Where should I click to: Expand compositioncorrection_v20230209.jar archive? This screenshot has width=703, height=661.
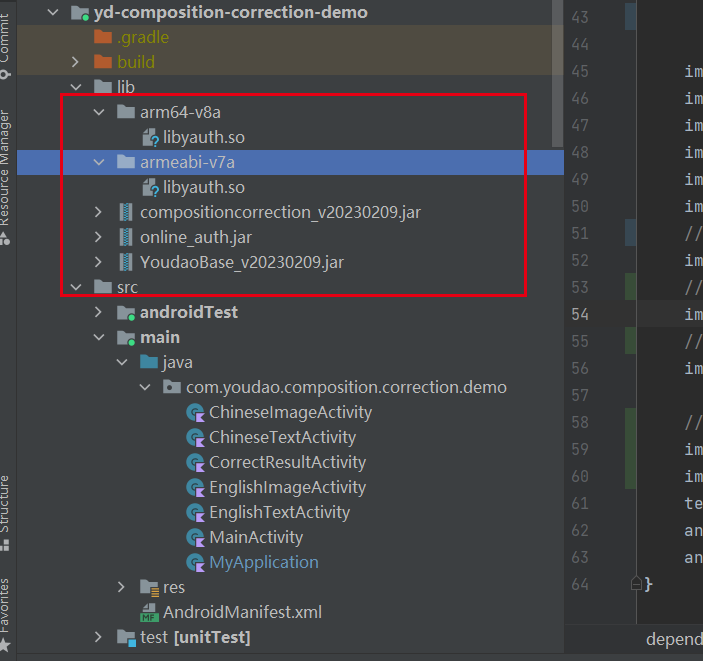(x=98, y=212)
